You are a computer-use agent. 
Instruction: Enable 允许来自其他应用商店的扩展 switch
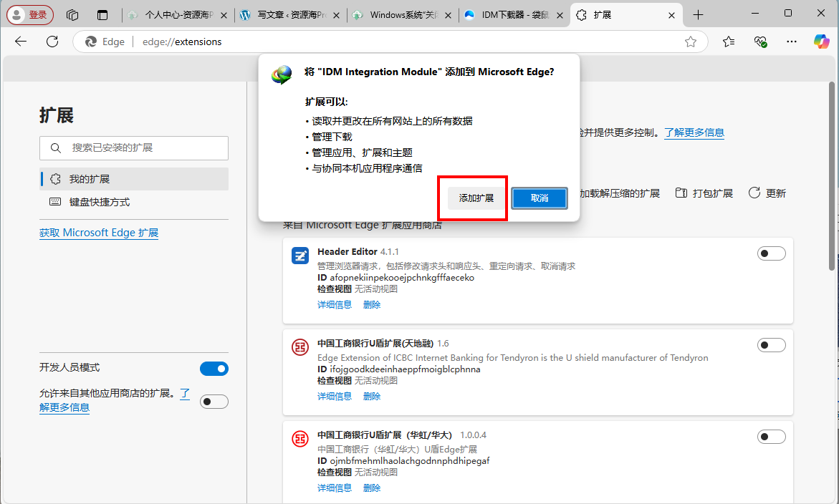pos(214,402)
